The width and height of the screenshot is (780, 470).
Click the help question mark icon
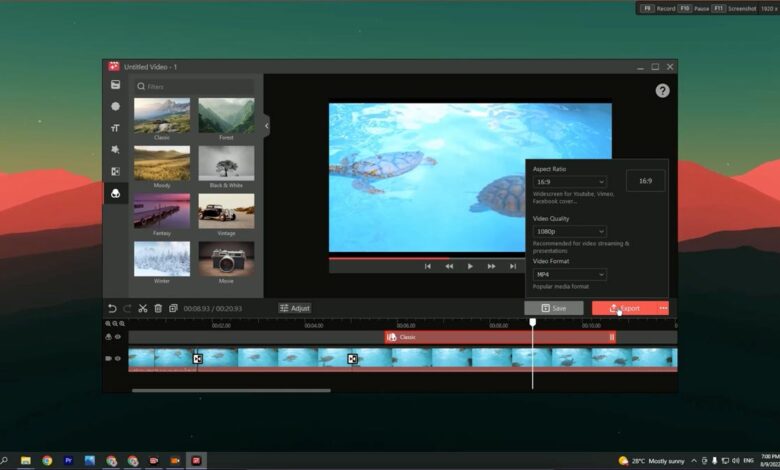point(662,91)
